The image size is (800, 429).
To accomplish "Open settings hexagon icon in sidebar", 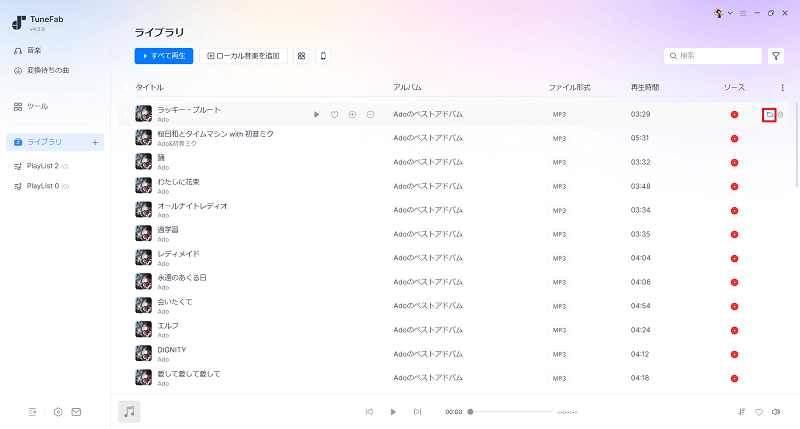I will pos(58,412).
